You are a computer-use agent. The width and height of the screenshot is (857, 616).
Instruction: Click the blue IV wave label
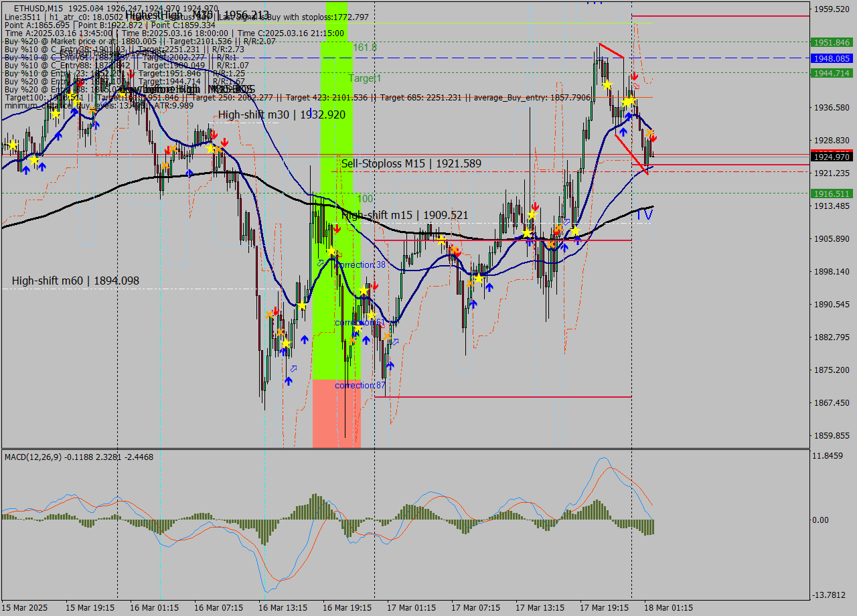[644, 215]
